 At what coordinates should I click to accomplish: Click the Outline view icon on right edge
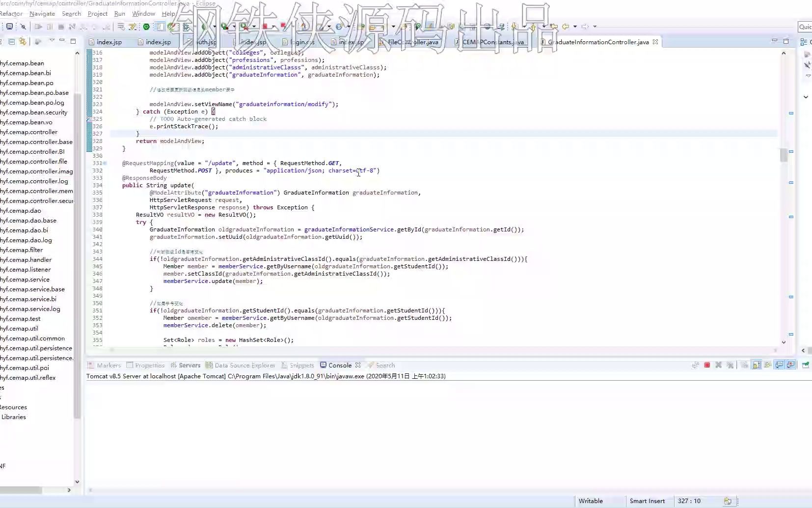pos(804,42)
